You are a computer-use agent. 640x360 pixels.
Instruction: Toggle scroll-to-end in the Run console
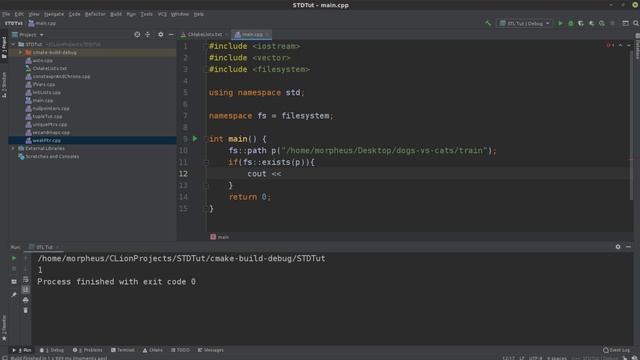point(26,290)
